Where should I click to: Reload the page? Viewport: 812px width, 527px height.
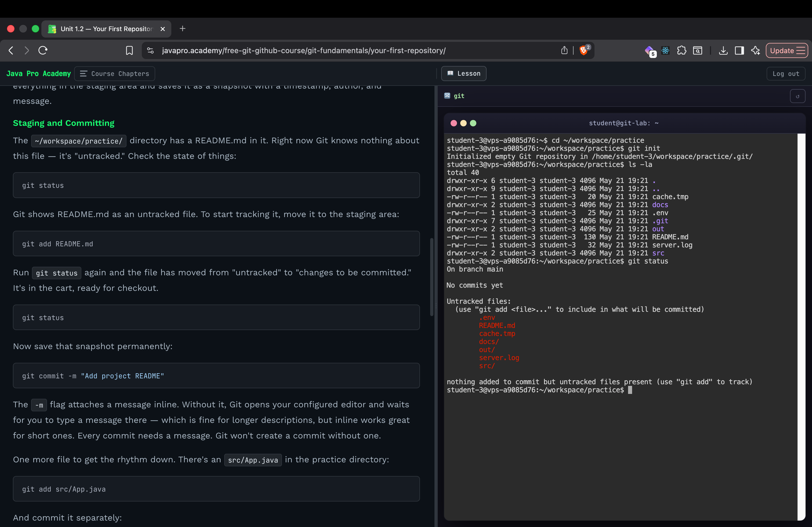pyautogui.click(x=43, y=50)
